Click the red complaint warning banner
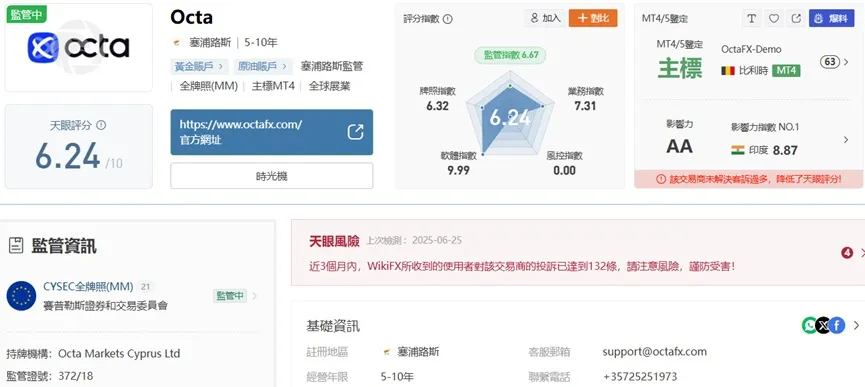 pos(749,179)
